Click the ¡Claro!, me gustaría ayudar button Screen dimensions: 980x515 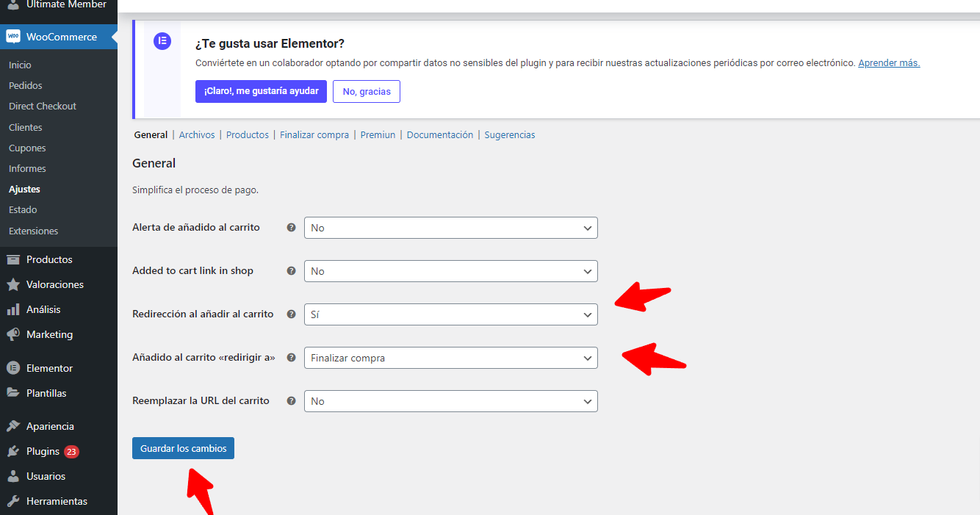261,91
